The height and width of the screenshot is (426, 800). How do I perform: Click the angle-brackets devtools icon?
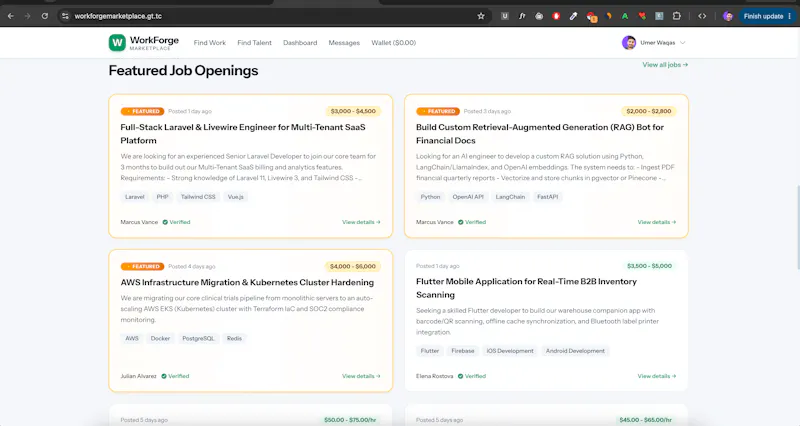pos(702,16)
